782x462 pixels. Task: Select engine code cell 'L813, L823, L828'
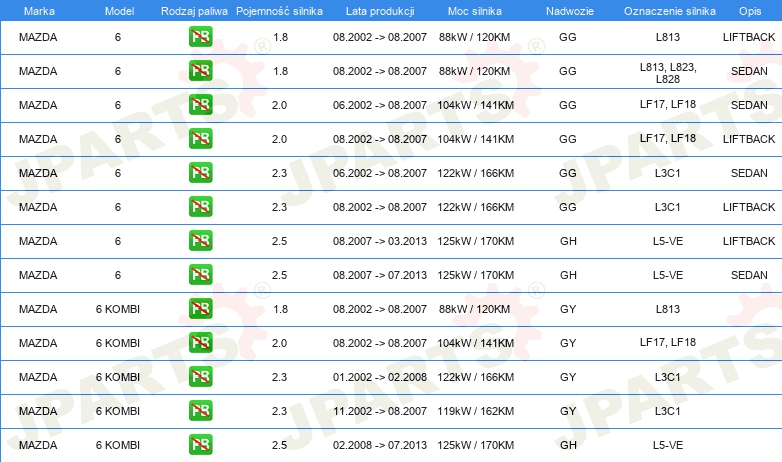coord(668,73)
